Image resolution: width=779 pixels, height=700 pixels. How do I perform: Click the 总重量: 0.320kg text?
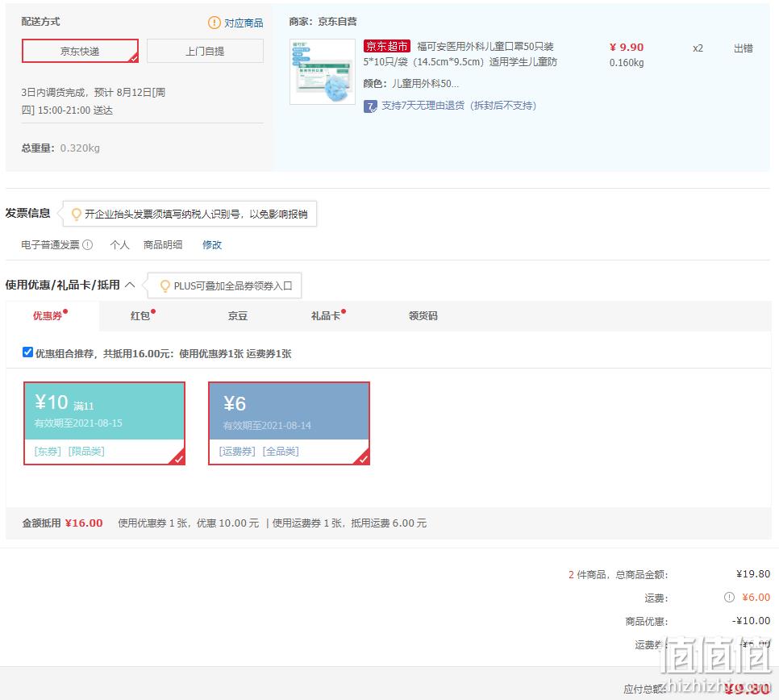pos(60,148)
